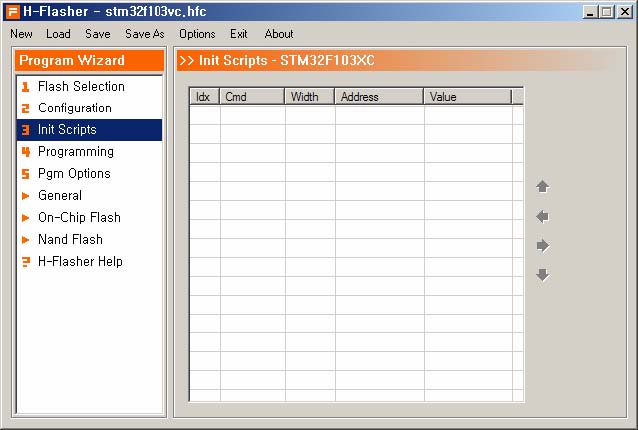
Task: Click the orange number 3 icon
Action: (x=25, y=130)
